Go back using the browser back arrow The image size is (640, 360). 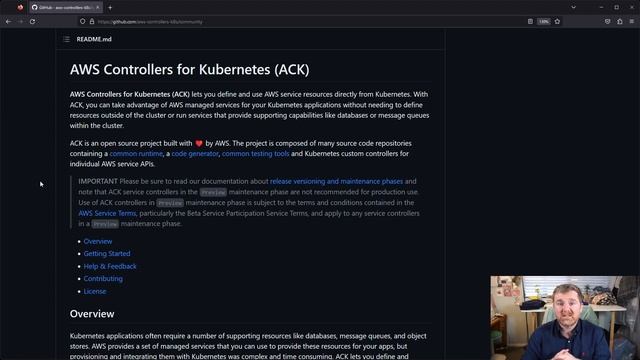pos(9,22)
